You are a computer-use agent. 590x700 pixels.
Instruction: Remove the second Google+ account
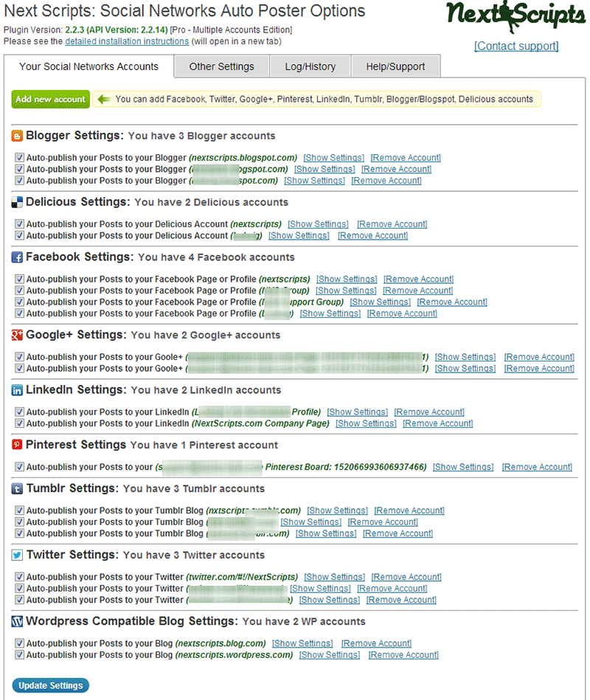tap(540, 368)
